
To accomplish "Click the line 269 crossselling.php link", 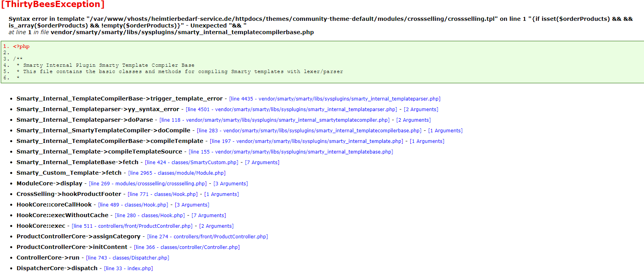I will coord(148,184).
